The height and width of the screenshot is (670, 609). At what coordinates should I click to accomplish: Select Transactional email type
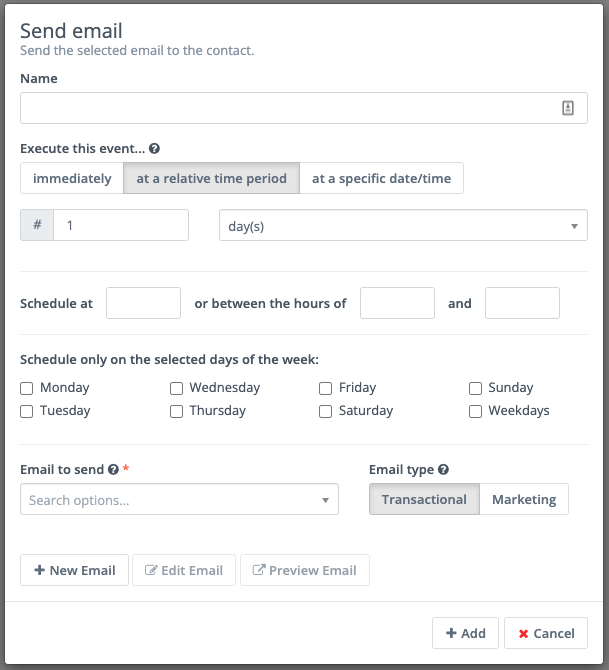(x=424, y=499)
